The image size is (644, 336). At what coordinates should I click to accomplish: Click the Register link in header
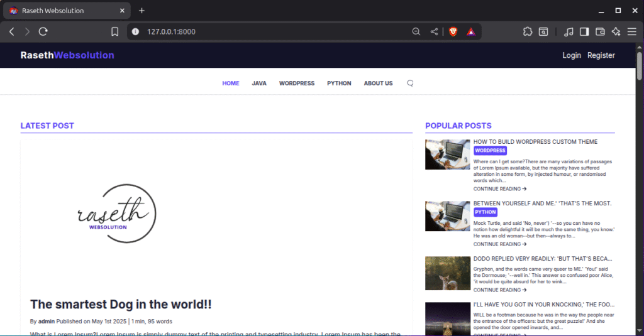[601, 55]
